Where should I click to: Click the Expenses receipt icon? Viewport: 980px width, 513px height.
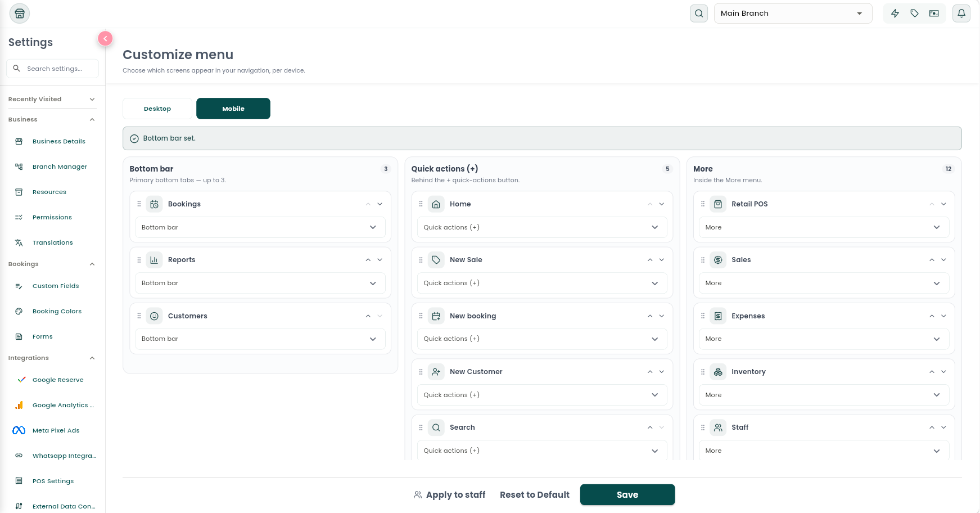point(718,316)
